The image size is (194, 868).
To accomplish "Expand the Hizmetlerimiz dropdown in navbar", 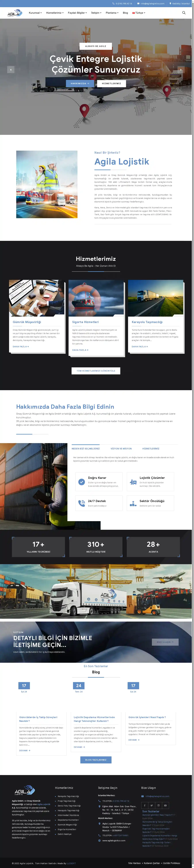I will [x=55, y=13].
